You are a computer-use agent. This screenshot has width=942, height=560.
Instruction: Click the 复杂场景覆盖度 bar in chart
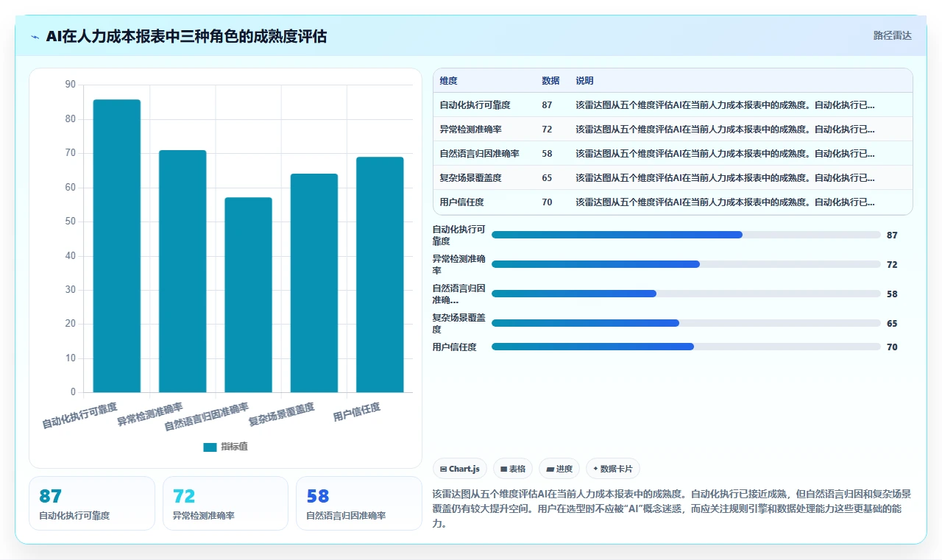[x=314, y=283]
